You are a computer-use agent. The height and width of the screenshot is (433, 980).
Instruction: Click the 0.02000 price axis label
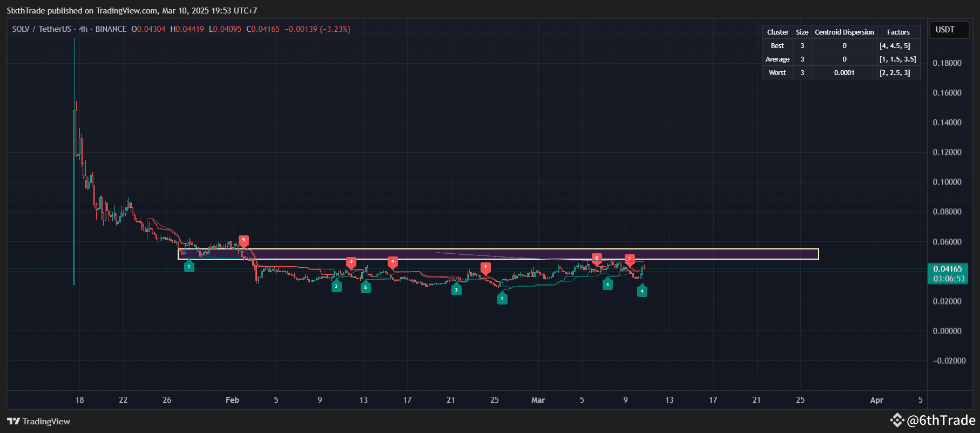pos(947,301)
